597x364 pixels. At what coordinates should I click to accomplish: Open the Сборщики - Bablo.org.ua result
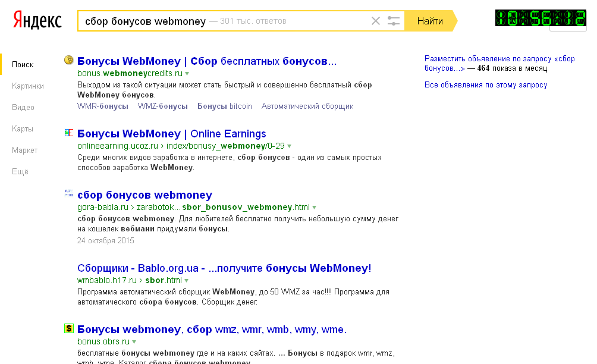click(224, 268)
